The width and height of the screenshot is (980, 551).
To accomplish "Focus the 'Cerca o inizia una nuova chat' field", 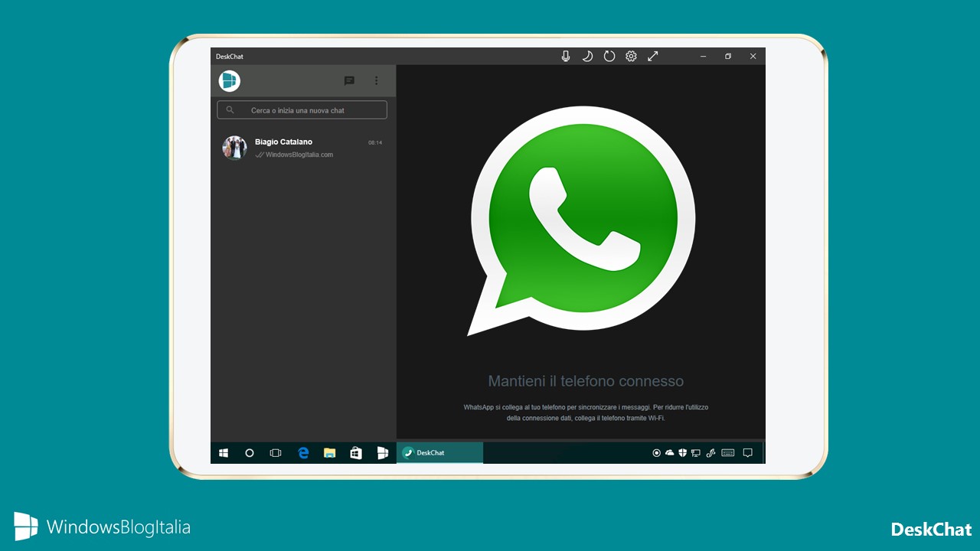I will (302, 110).
